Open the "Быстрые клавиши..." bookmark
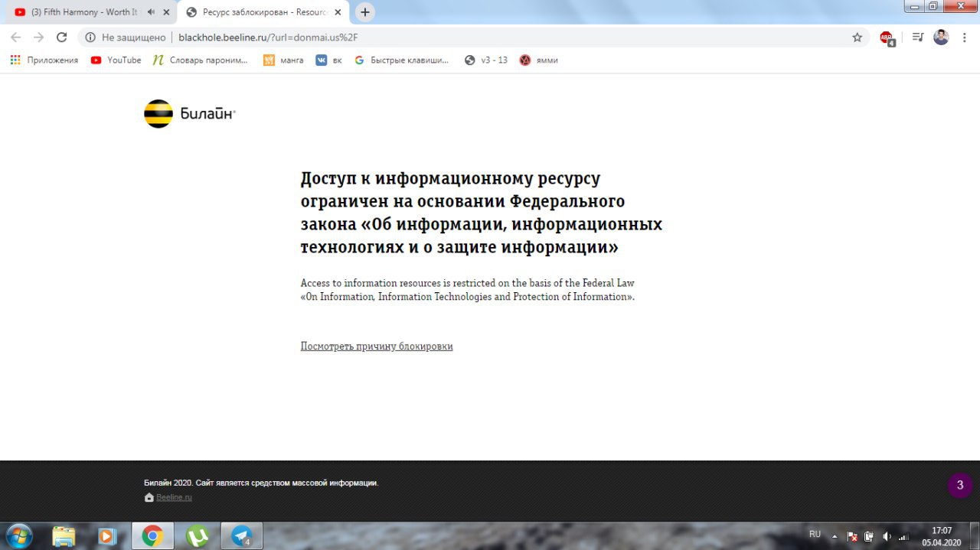This screenshot has height=550, width=980. click(402, 60)
